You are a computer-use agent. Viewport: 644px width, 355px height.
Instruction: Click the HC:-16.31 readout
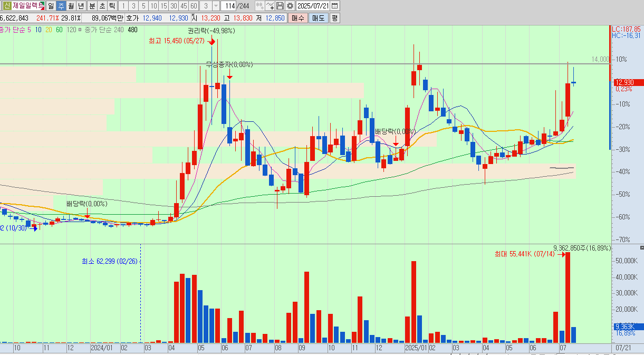tap(627, 36)
